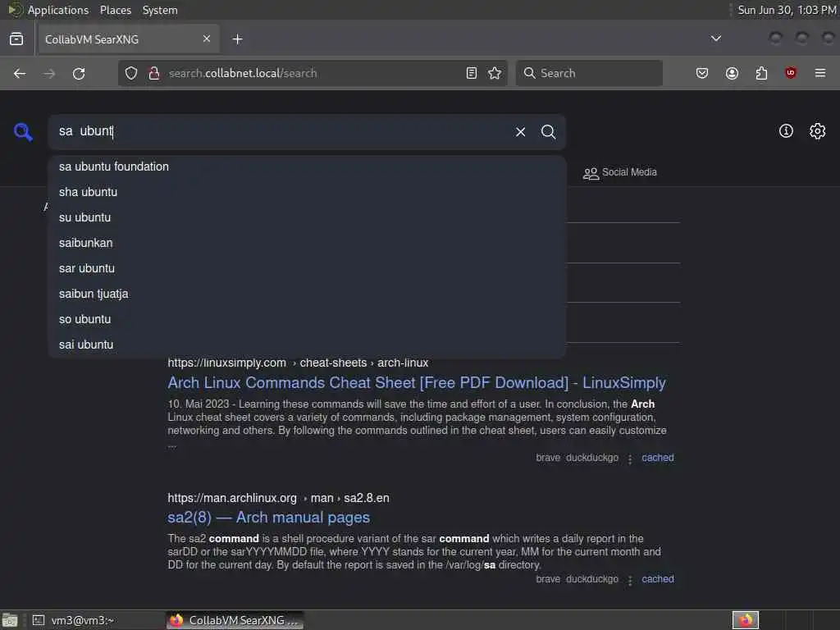Open more options dots for LinuxSimply result
Viewport: 840px width, 630px height.
[x=630, y=459]
